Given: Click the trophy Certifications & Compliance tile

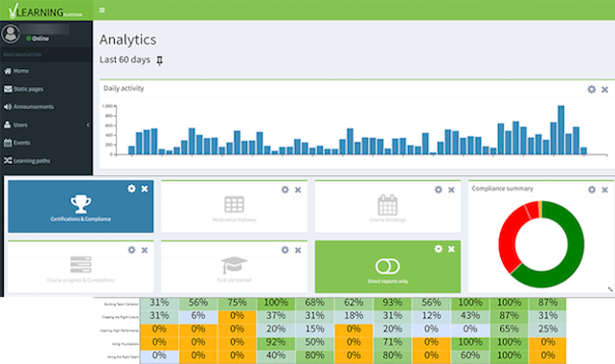Looking at the screenshot, I should (x=80, y=207).
